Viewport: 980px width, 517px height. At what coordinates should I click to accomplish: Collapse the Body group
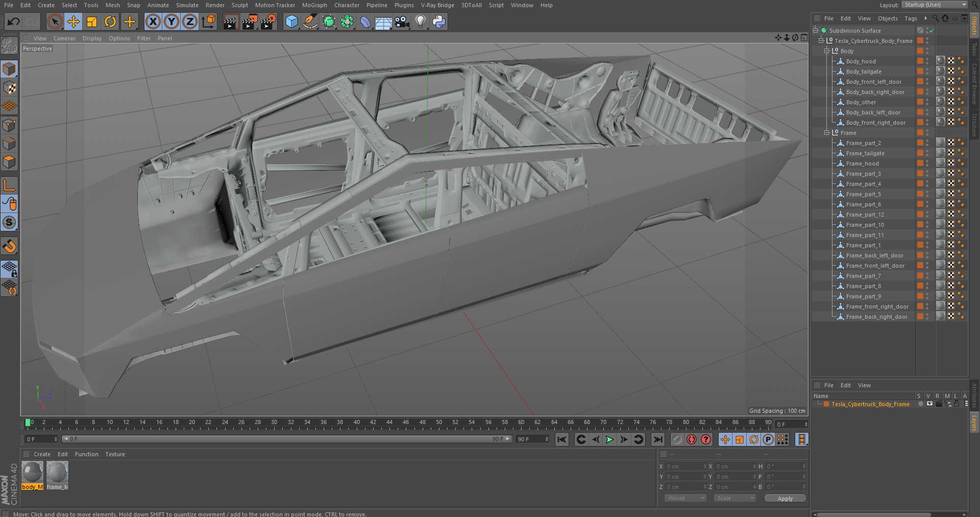[827, 51]
